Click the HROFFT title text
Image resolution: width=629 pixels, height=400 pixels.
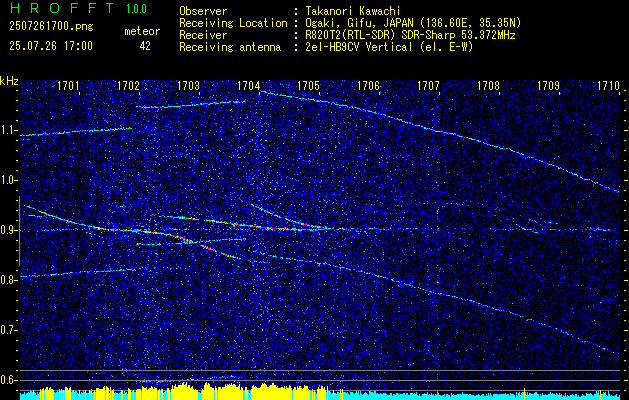tap(62, 8)
